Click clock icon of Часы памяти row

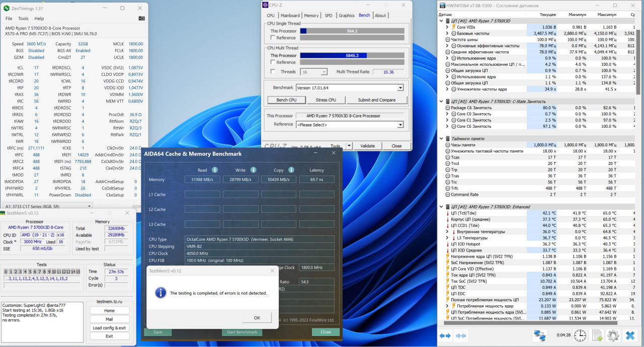pos(448,145)
